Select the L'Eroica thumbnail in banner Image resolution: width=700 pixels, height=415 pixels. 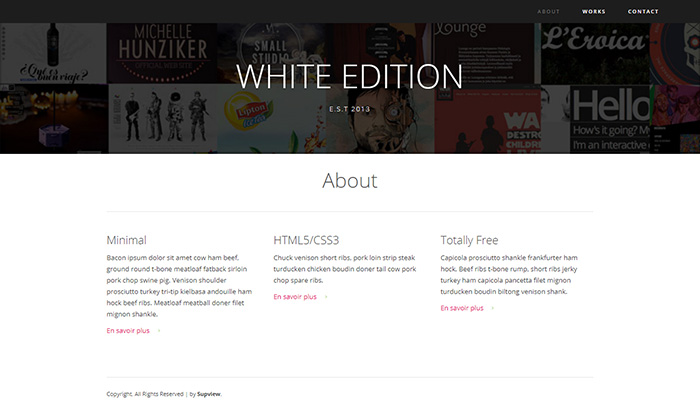[x=595, y=54]
